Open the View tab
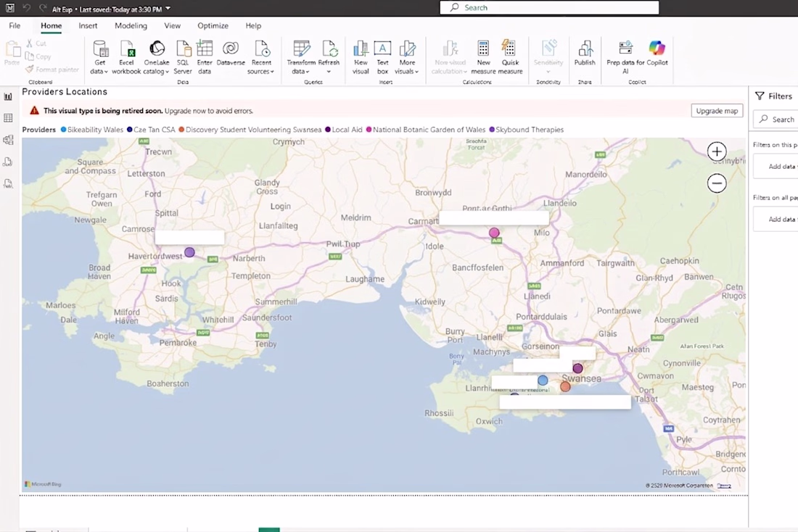 tap(172, 25)
